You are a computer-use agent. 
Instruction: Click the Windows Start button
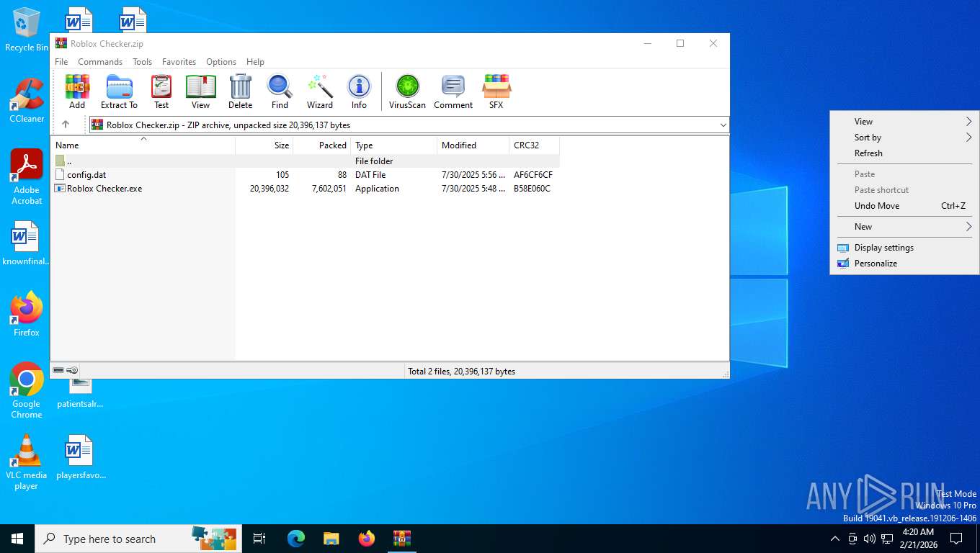(x=17, y=539)
